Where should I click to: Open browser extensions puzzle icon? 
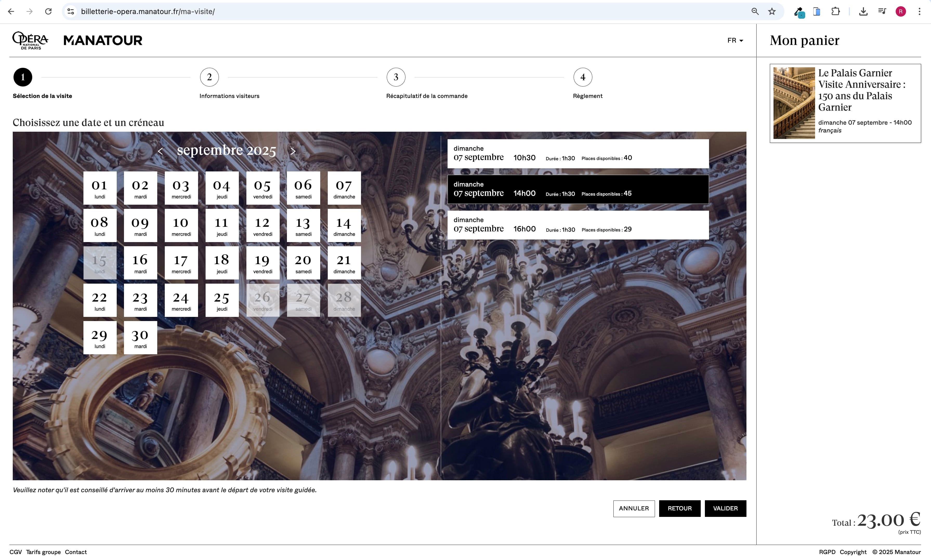click(x=836, y=11)
